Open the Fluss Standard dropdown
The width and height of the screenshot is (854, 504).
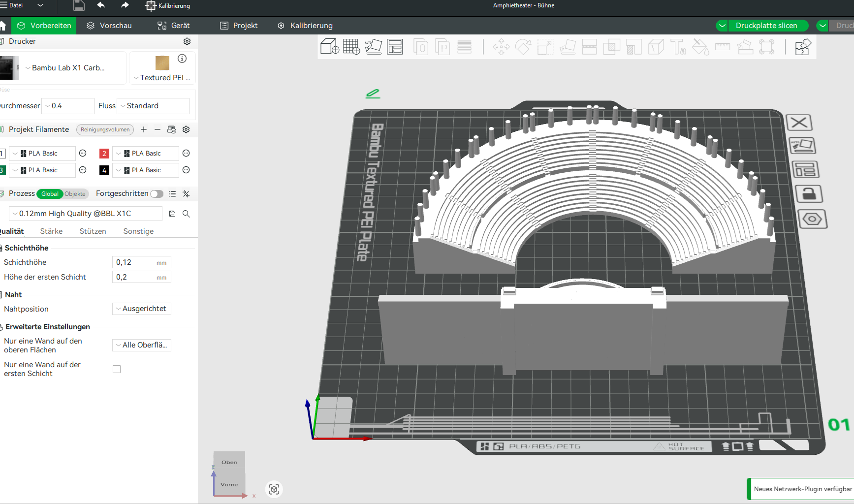(x=153, y=106)
